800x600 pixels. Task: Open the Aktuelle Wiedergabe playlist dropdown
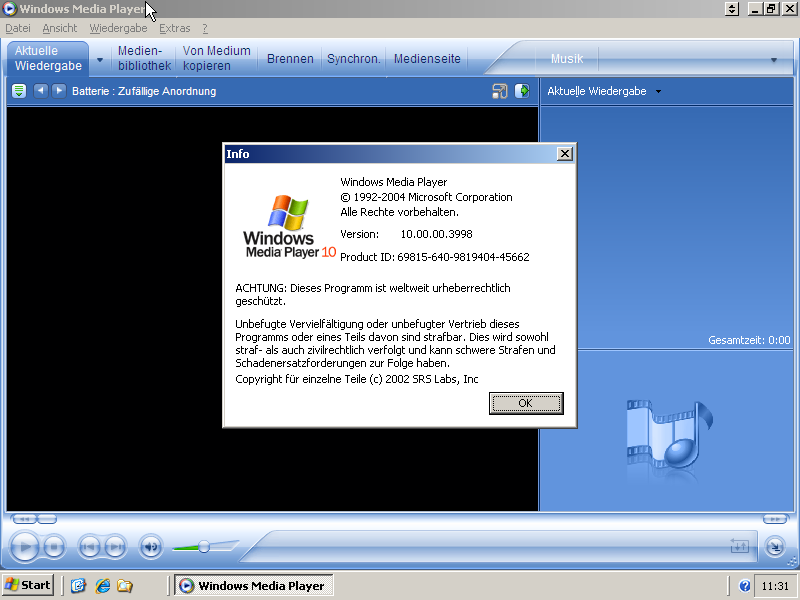pyautogui.click(x=658, y=92)
